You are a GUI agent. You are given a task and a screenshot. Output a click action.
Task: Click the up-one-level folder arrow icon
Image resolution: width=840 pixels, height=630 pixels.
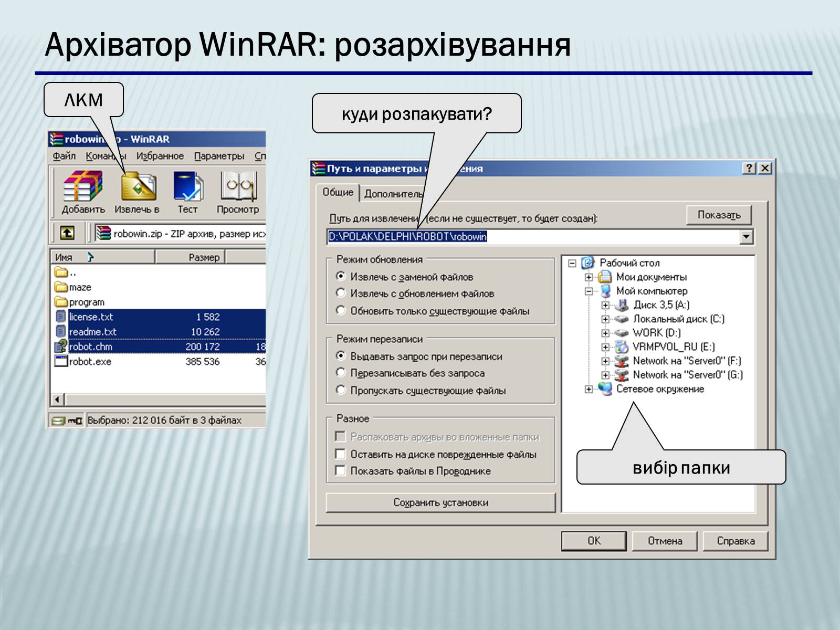pyautogui.click(x=67, y=233)
